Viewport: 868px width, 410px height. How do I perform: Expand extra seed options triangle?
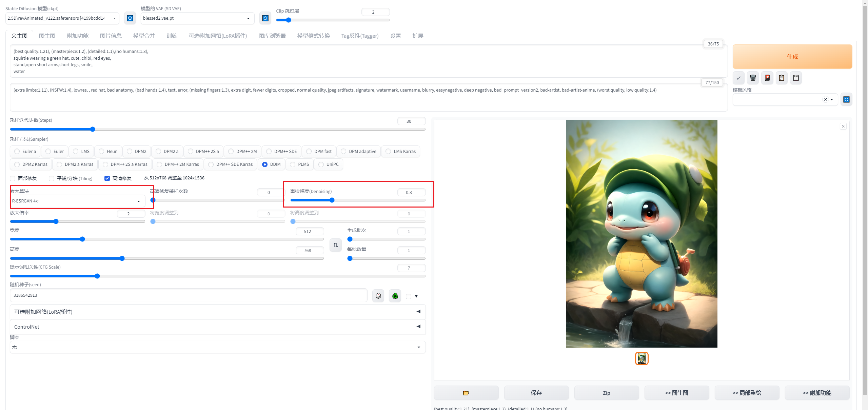[x=416, y=296]
